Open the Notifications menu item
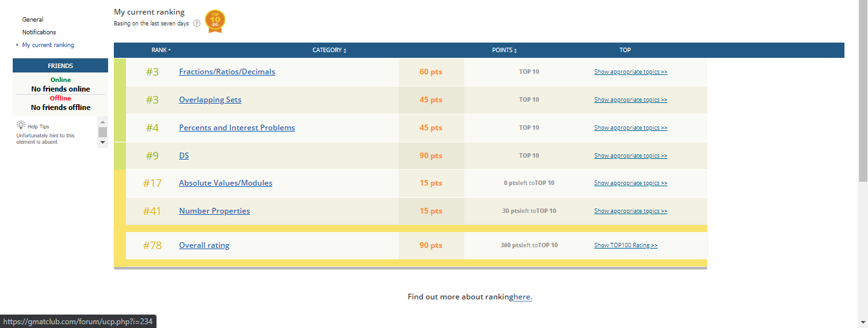868x328 pixels. pyautogui.click(x=39, y=32)
